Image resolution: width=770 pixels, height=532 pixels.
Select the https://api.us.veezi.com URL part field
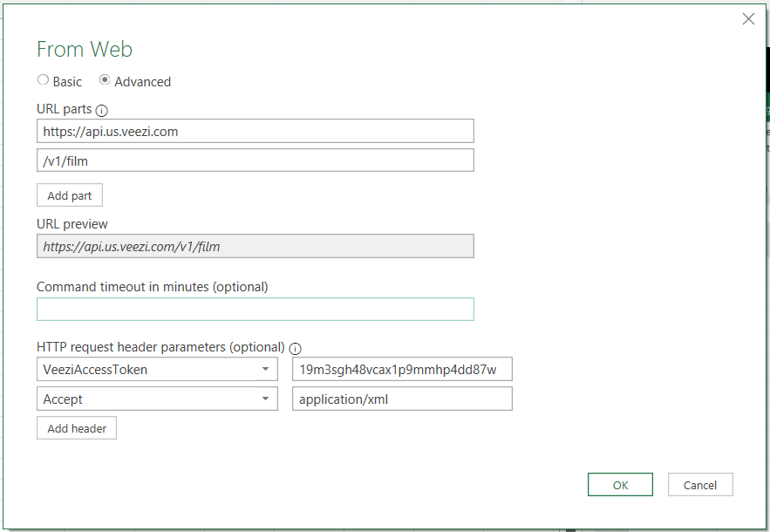(x=255, y=130)
